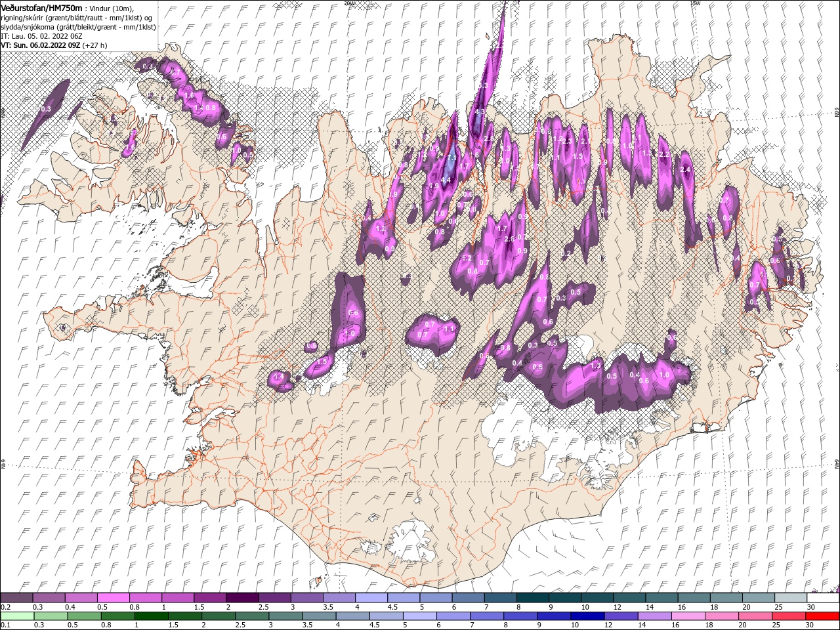Screen dimensions: 840x630
Task: Pick the dark teal 8 swatch, upper legend row
Action: click(532, 598)
